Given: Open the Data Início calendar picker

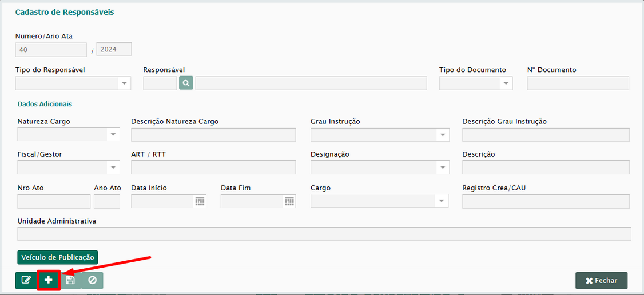Looking at the screenshot, I should coord(200,201).
